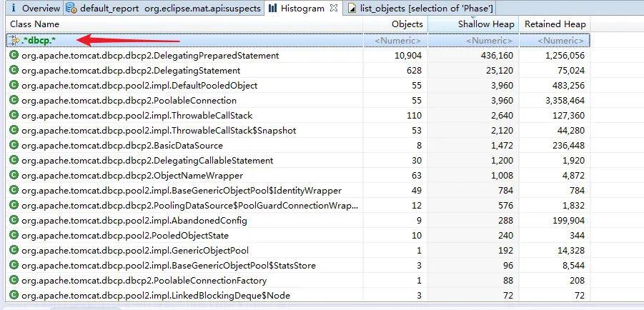Click the default_report tab icon

[x=71, y=8]
